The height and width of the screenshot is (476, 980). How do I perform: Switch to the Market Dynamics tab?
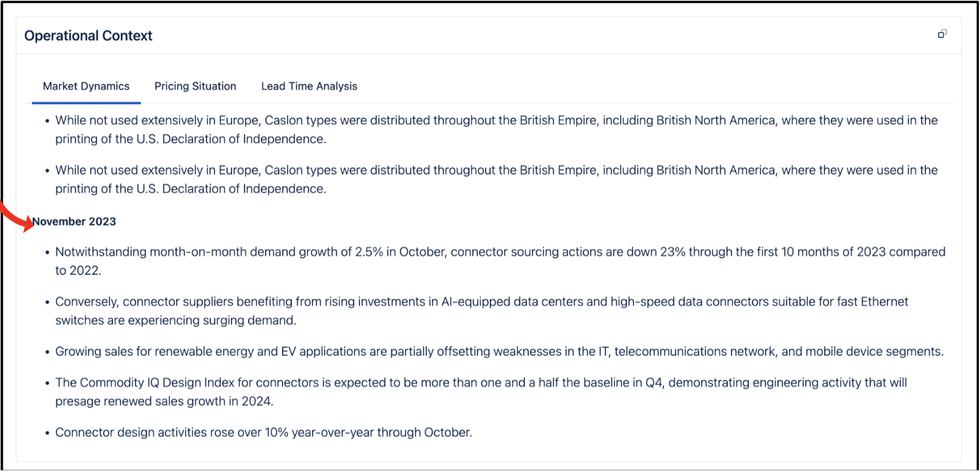(x=86, y=86)
